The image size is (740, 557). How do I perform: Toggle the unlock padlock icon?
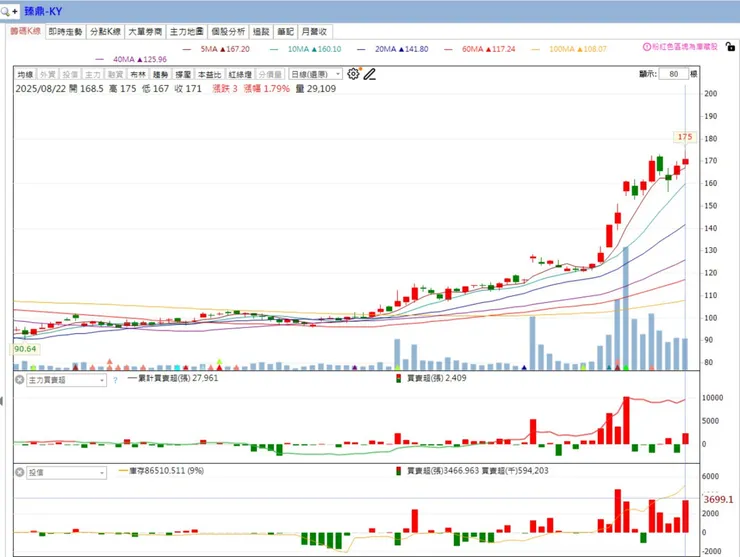point(730,46)
